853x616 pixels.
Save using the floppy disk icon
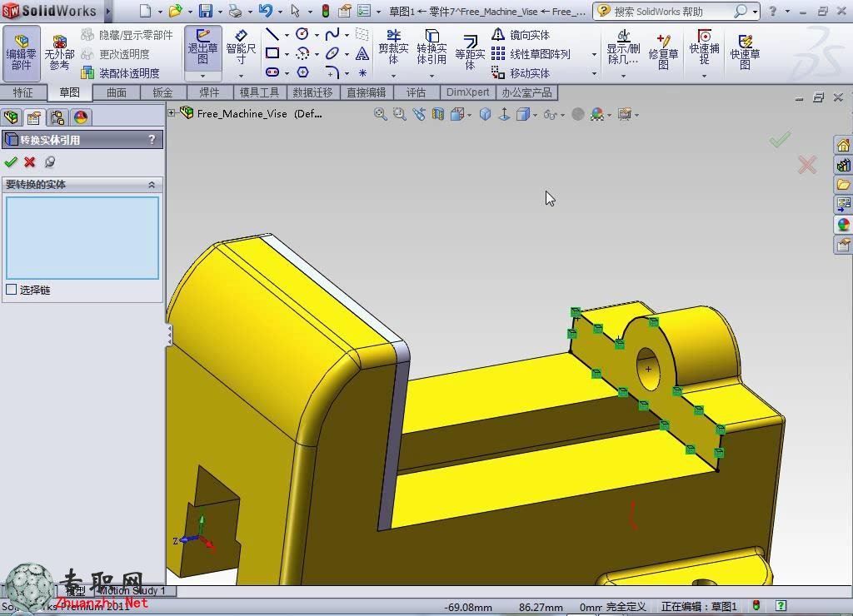205,10
